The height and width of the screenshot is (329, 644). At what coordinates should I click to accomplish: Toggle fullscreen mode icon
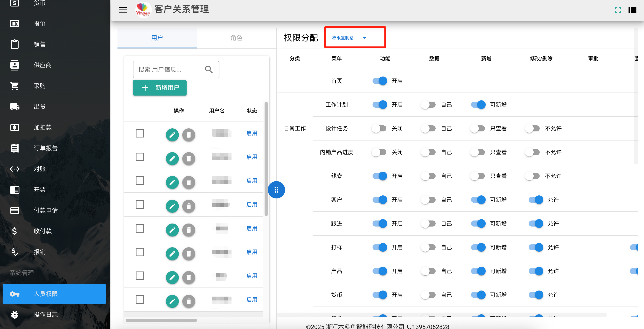tap(618, 10)
